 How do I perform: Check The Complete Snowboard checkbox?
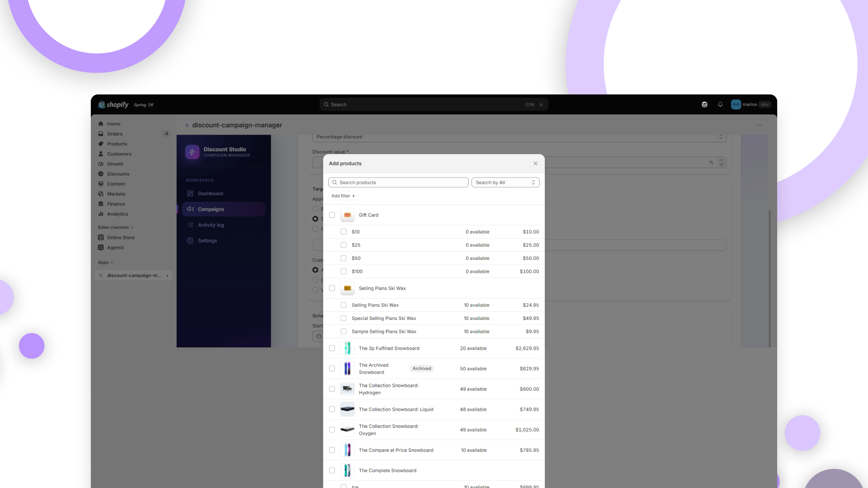(332, 470)
